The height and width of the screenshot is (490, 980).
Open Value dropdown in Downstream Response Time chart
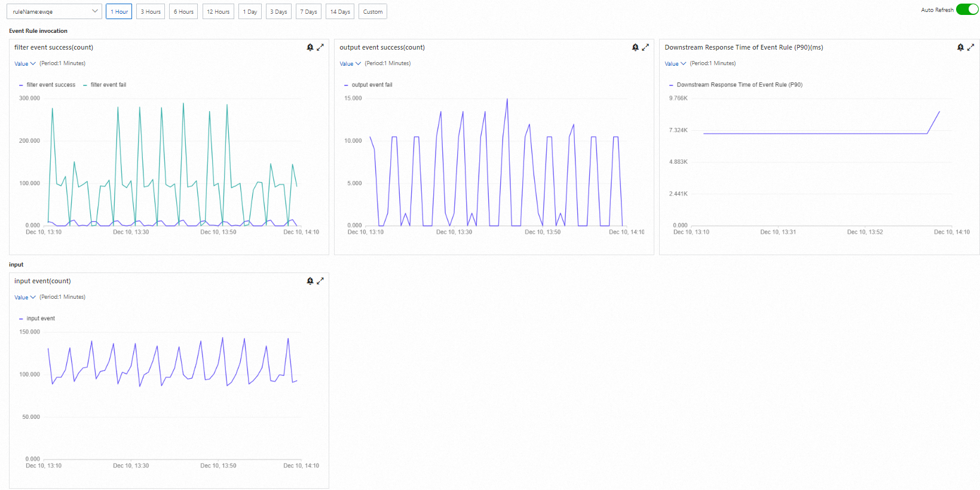[675, 63]
